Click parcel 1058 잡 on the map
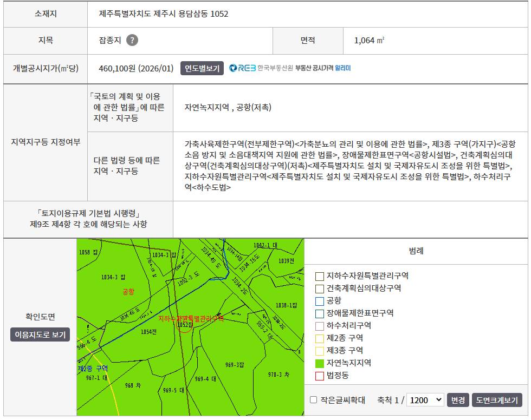531x420 pixels. (88, 252)
